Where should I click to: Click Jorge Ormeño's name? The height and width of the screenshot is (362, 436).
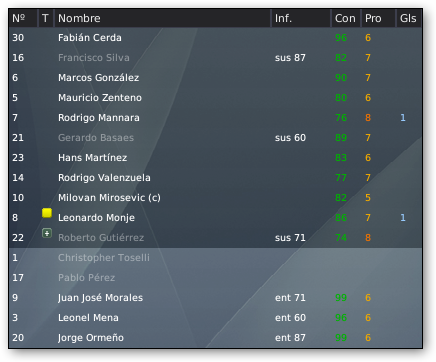click(x=91, y=338)
